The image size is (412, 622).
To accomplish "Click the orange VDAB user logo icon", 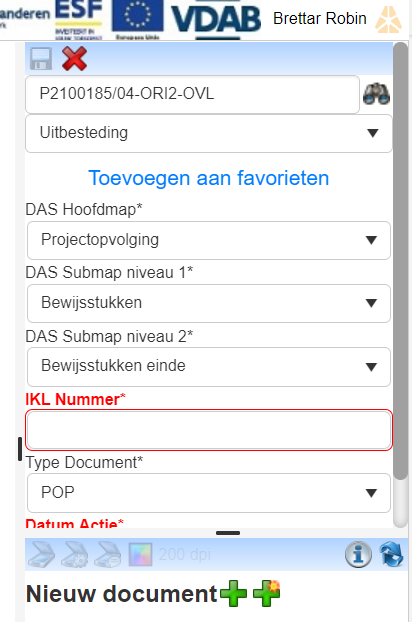I will click(x=389, y=19).
